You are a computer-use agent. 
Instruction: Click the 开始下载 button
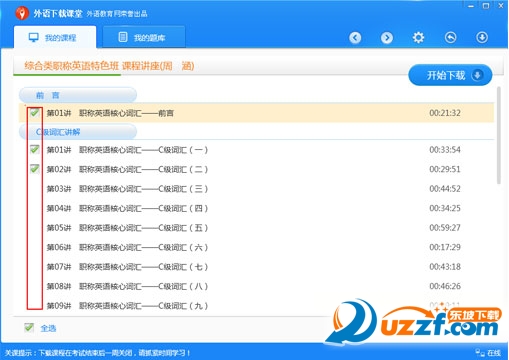point(450,75)
